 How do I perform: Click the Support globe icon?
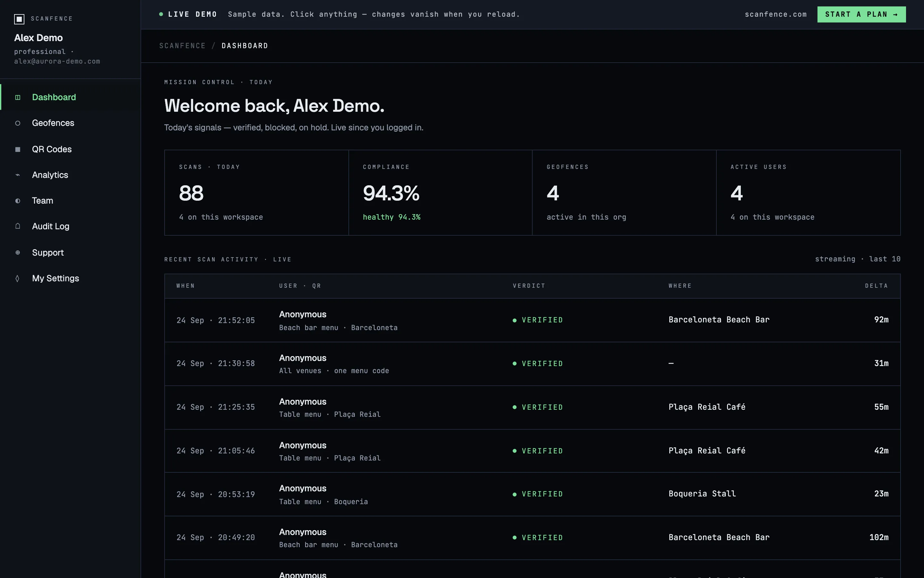[18, 252]
